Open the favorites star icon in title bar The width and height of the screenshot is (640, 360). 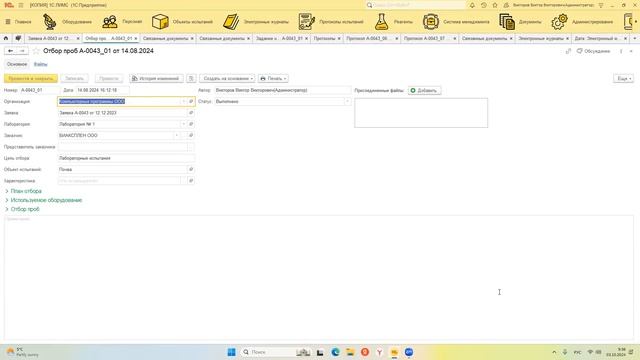coord(495,5)
